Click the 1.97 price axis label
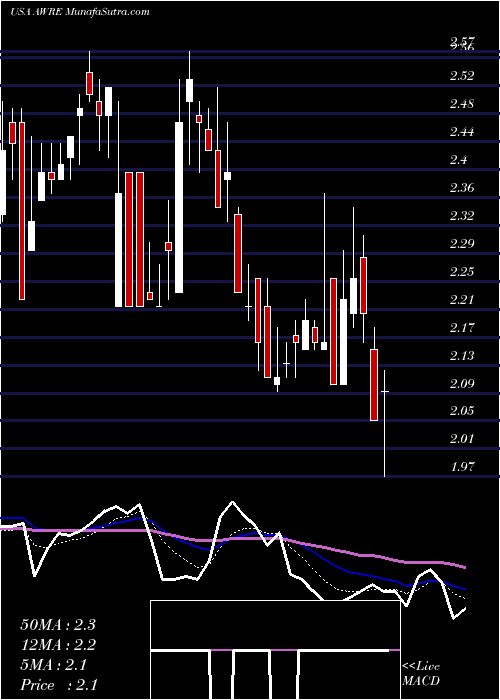 (461, 467)
